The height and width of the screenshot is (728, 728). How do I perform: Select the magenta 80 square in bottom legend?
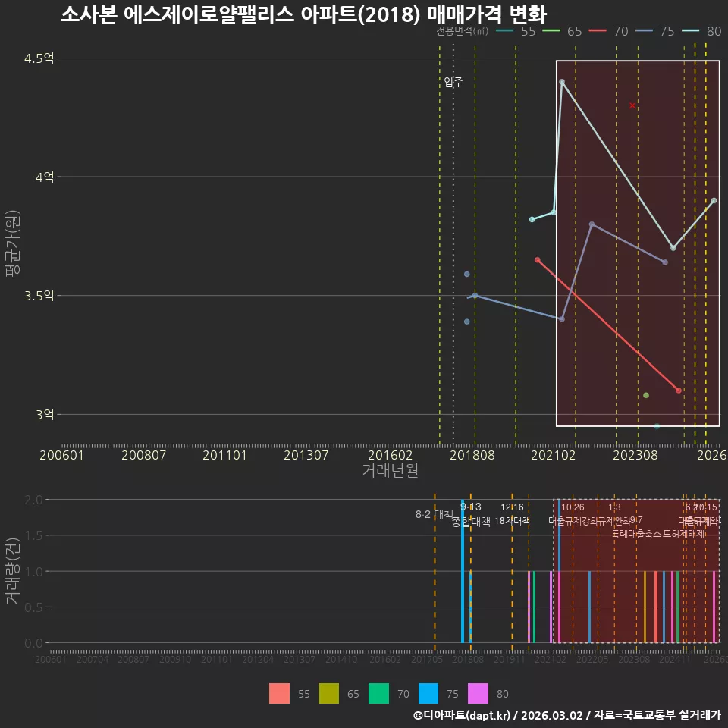click(478, 694)
